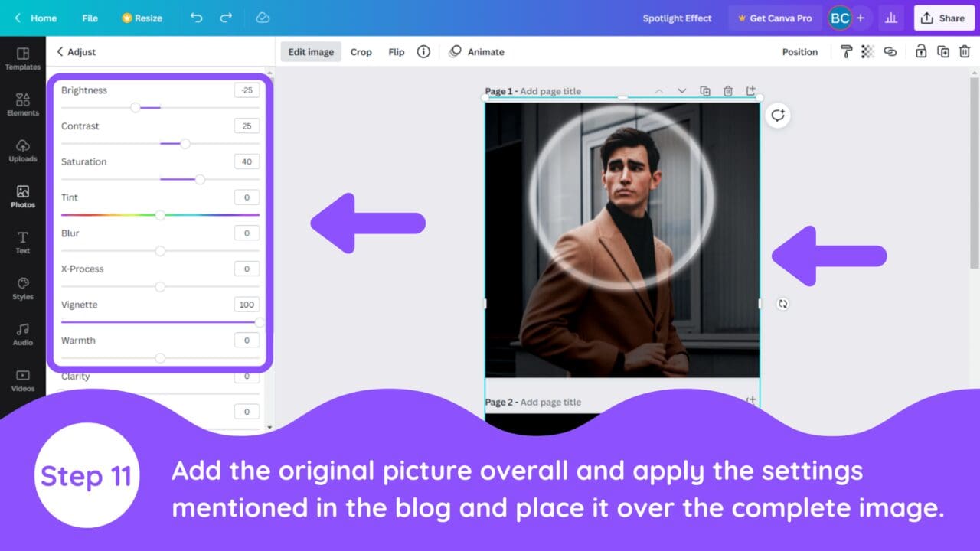This screenshot has width=980, height=551.
Task: Click the Share button
Action: [x=943, y=18]
